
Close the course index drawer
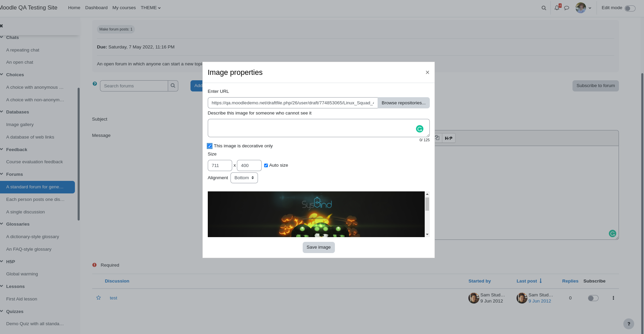tap(2, 26)
